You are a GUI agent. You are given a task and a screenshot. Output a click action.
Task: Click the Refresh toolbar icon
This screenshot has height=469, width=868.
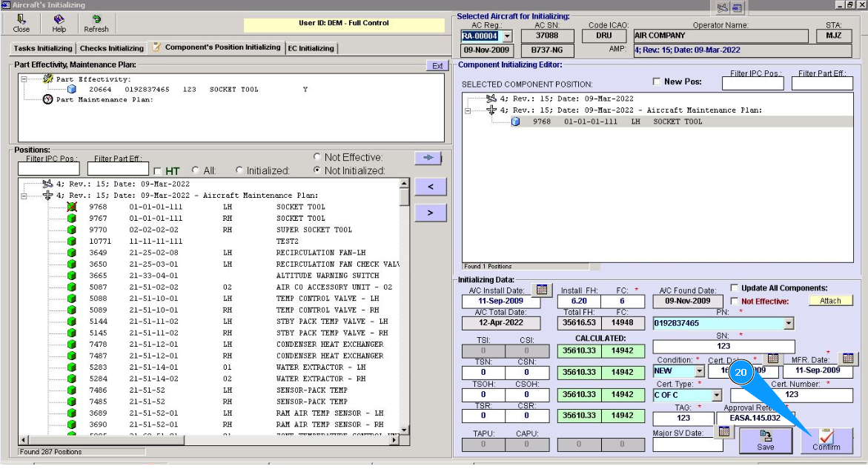pos(96,20)
